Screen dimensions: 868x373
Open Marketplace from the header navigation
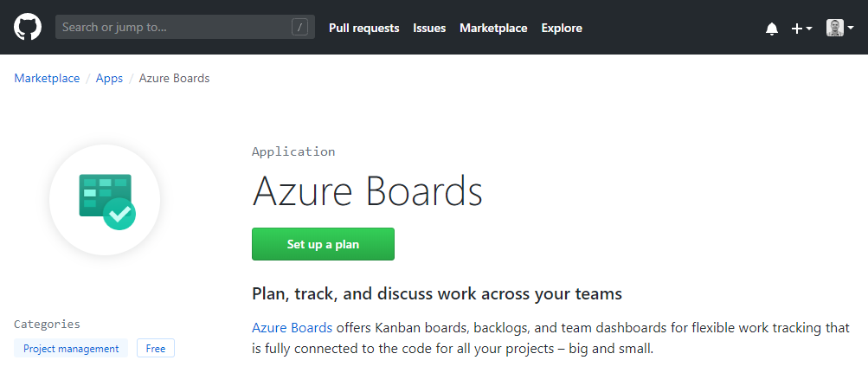tap(493, 28)
